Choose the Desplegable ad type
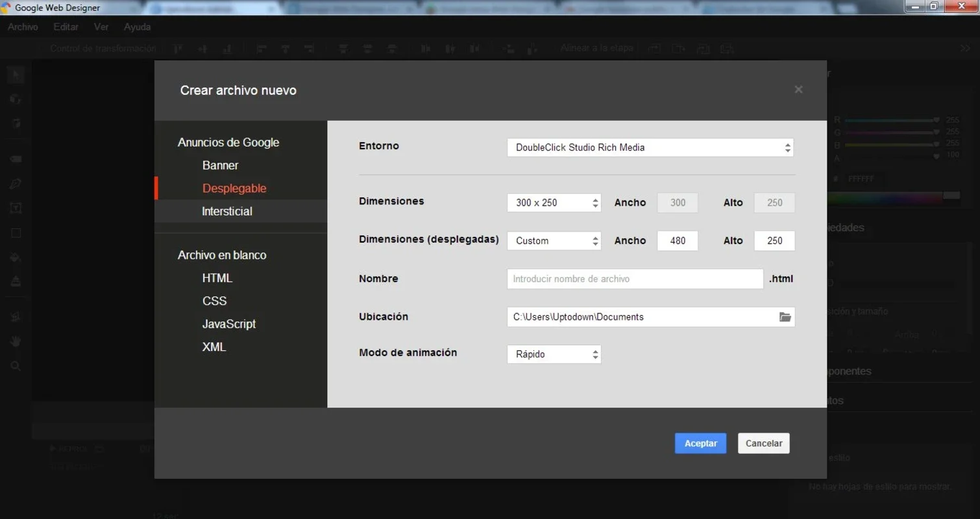This screenshot has width=980, height=519. pos(234,188)
